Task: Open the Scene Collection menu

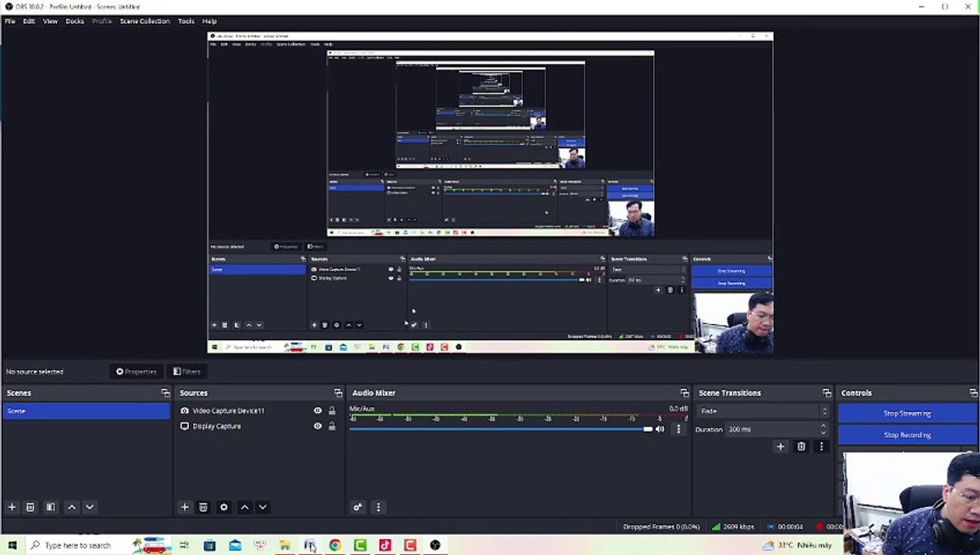Action: 145,21
